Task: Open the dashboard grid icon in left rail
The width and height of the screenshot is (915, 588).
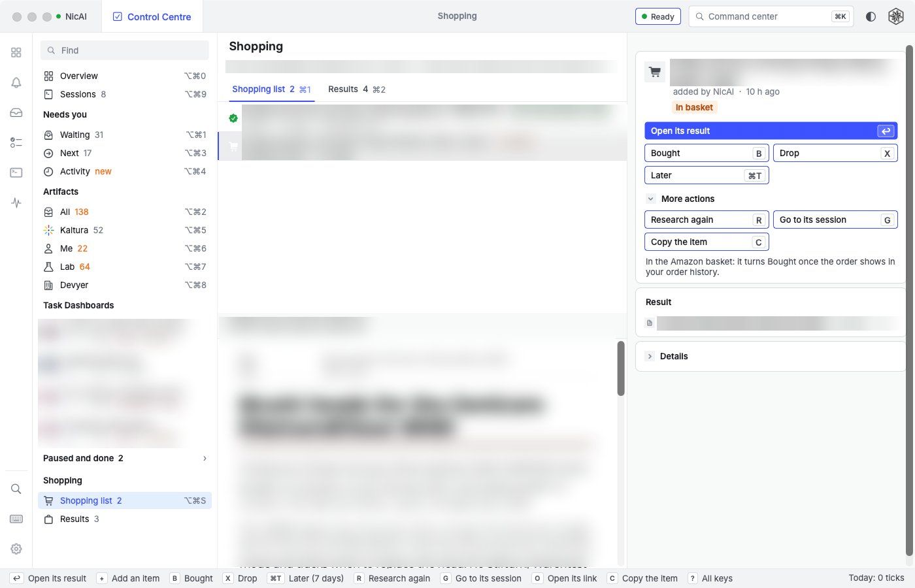Action: click(x=16, y=52)
